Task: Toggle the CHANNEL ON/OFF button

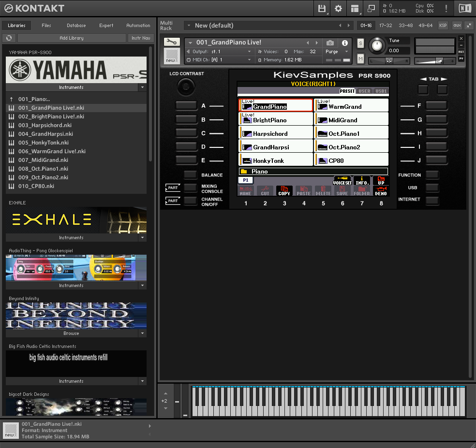Action: (x=190, y=201)
